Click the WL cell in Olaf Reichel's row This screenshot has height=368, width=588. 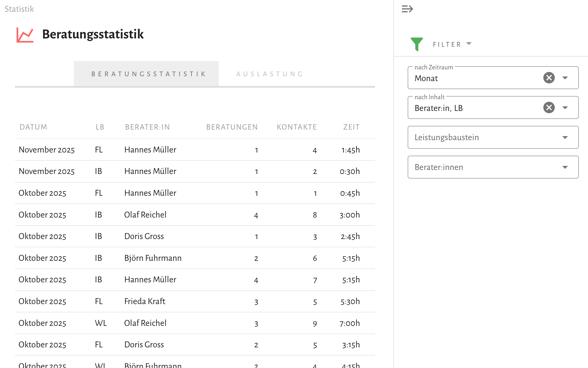pyautogui.click(x=101, y=323)
